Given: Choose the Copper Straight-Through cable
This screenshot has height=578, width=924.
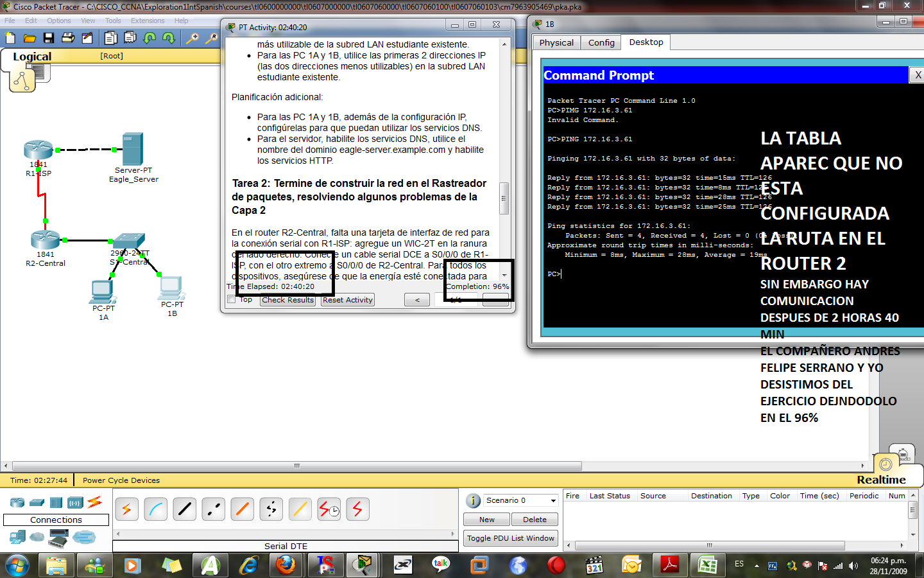Looking at the screenshot, I should pos(185,509).
